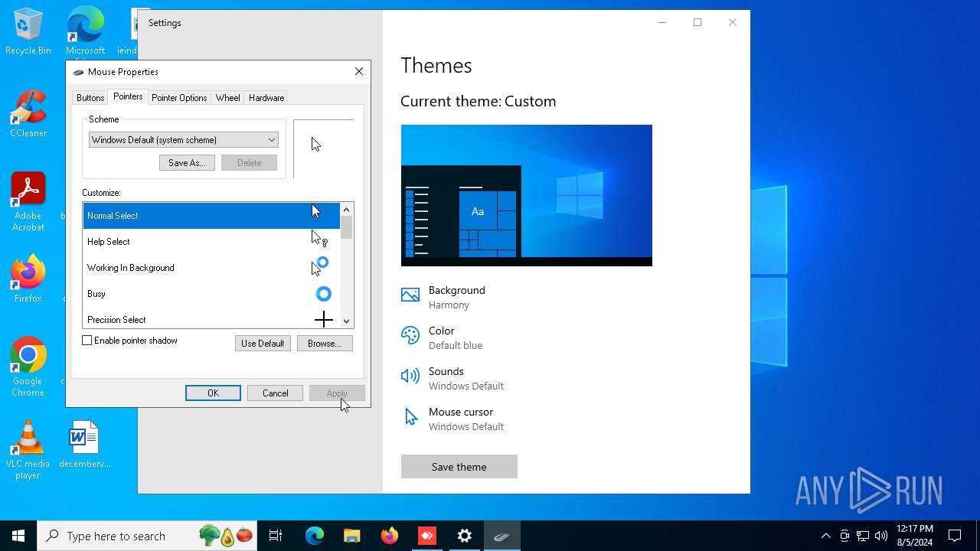Click Use Default button
Viewport: 980px width, 551px height.
[263, 344]
